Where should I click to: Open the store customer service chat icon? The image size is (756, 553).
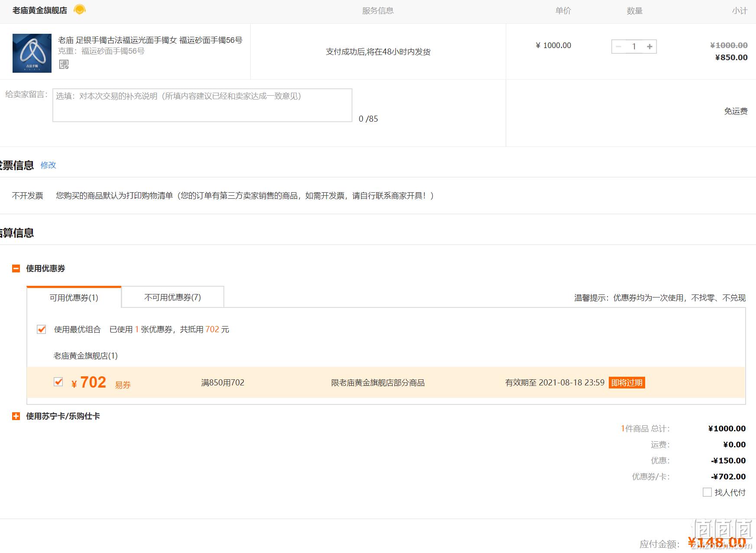click(80, 10)
